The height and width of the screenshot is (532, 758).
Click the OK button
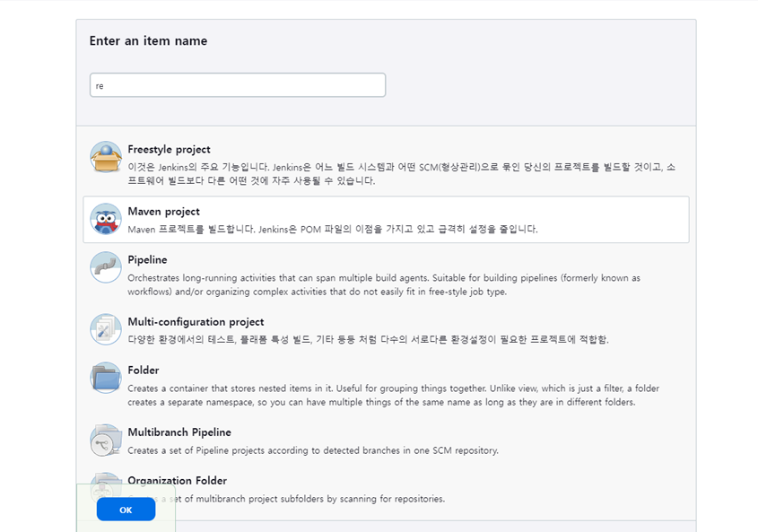[126, 510]
